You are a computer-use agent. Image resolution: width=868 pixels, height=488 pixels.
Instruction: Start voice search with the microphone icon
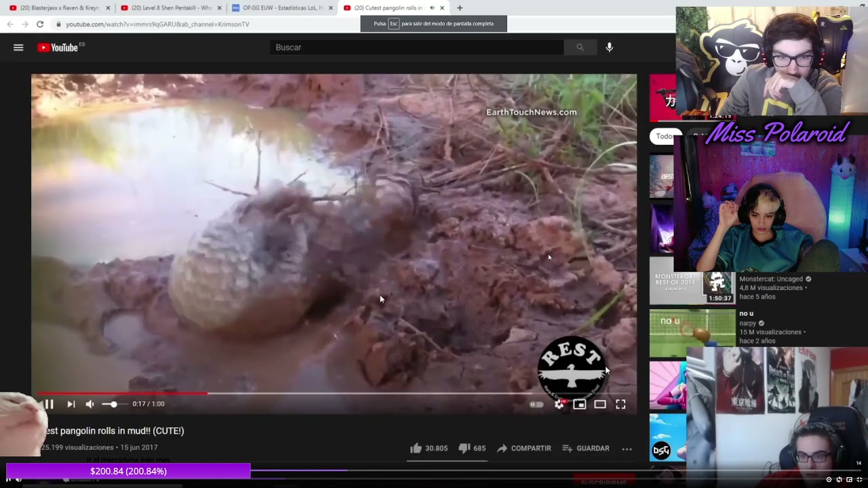[x=609, y=47]
